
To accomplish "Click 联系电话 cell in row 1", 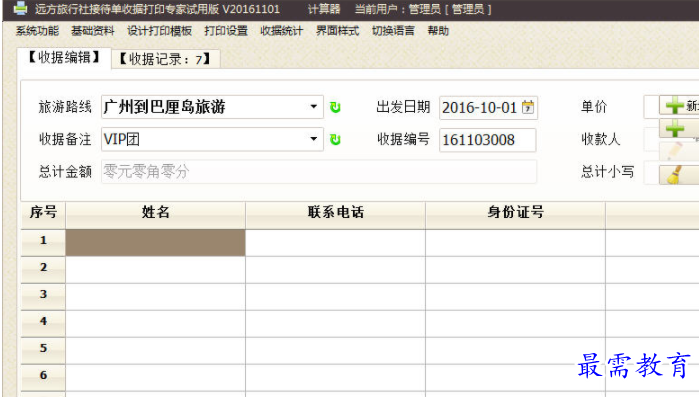I will 336,243.
